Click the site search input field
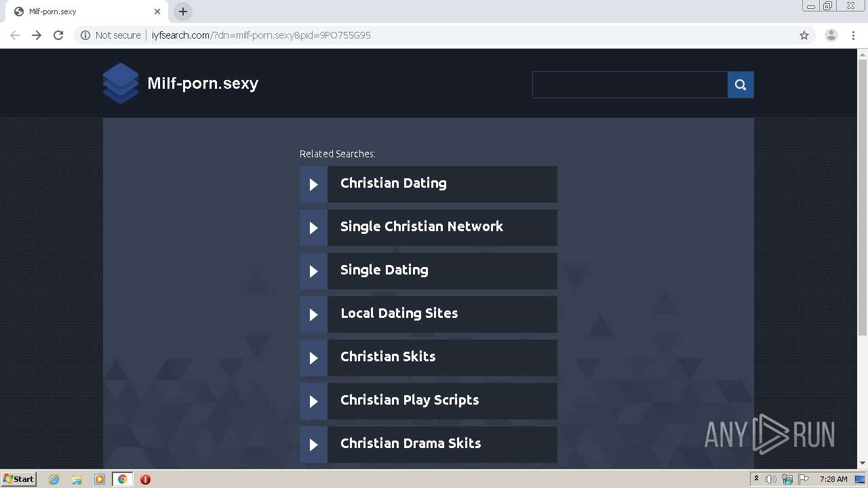868x488 pixels. 630,85
